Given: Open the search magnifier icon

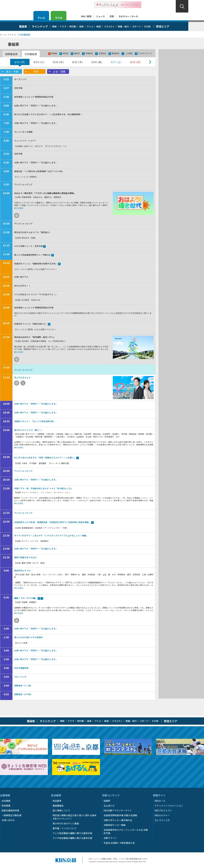Looking at the screenshot, I should (x=182, y=6).
